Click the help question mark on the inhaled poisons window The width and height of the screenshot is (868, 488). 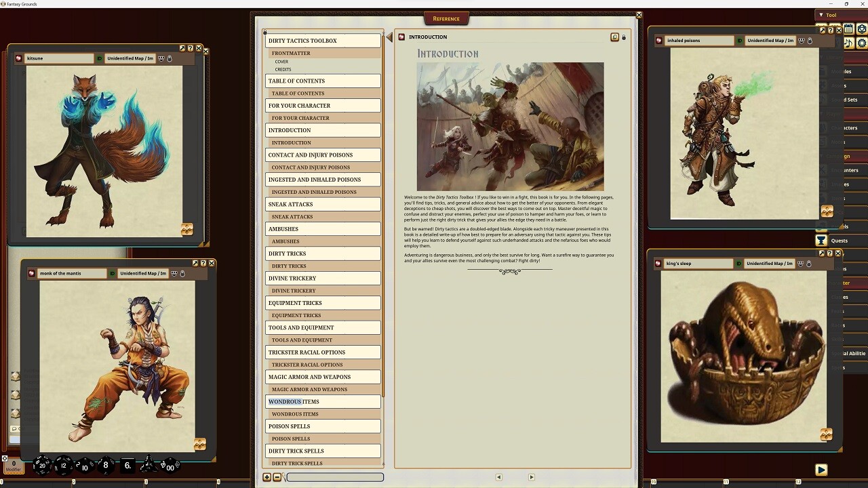(x=830, y=30)
